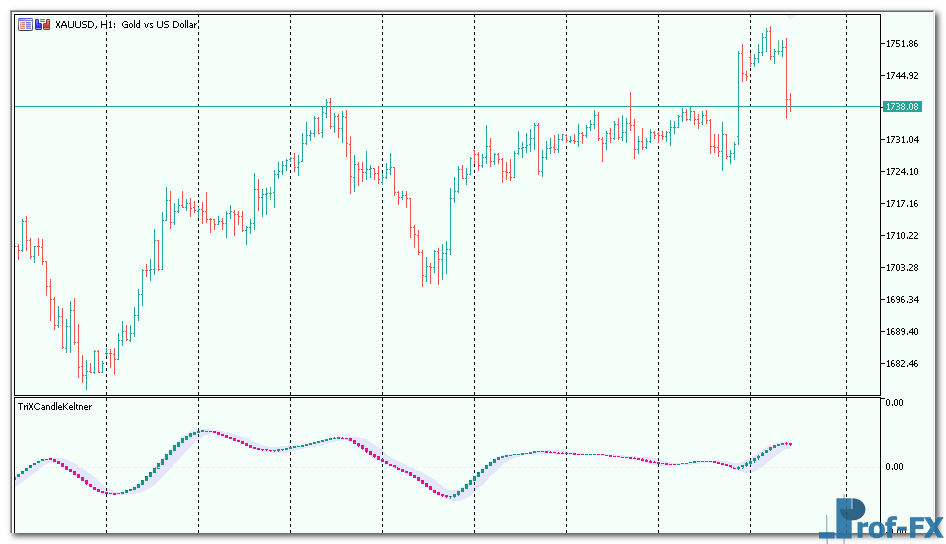Click the 1689.40 price scale label

point(902,332)
